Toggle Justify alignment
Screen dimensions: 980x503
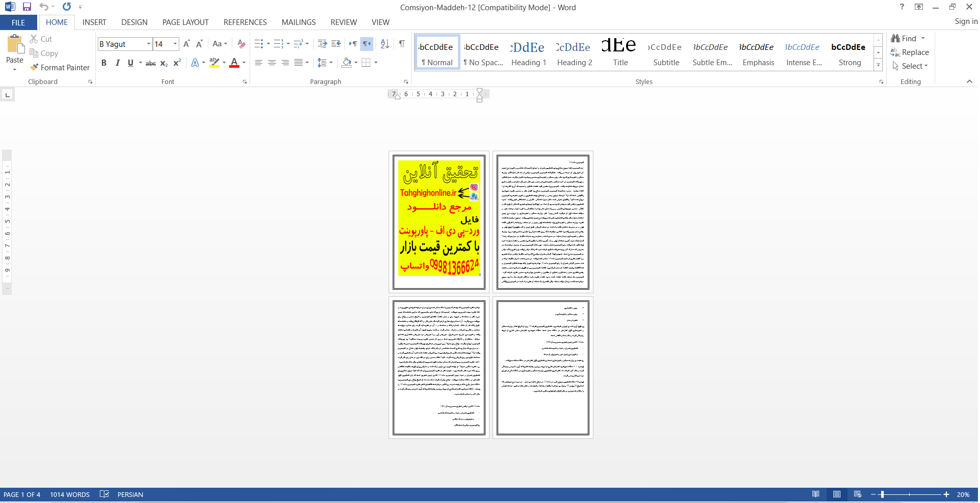(x=298, y=63)
